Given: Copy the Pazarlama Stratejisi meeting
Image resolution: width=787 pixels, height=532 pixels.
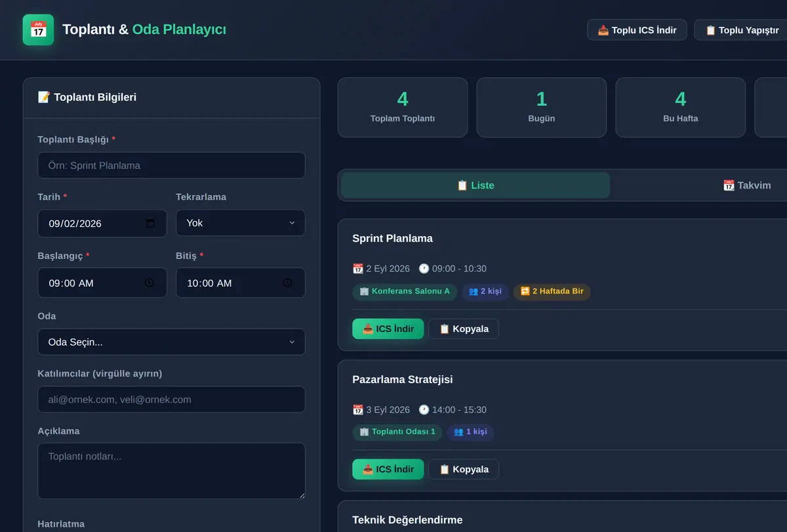Looking at the screenshot, I should tap(464, 469).
